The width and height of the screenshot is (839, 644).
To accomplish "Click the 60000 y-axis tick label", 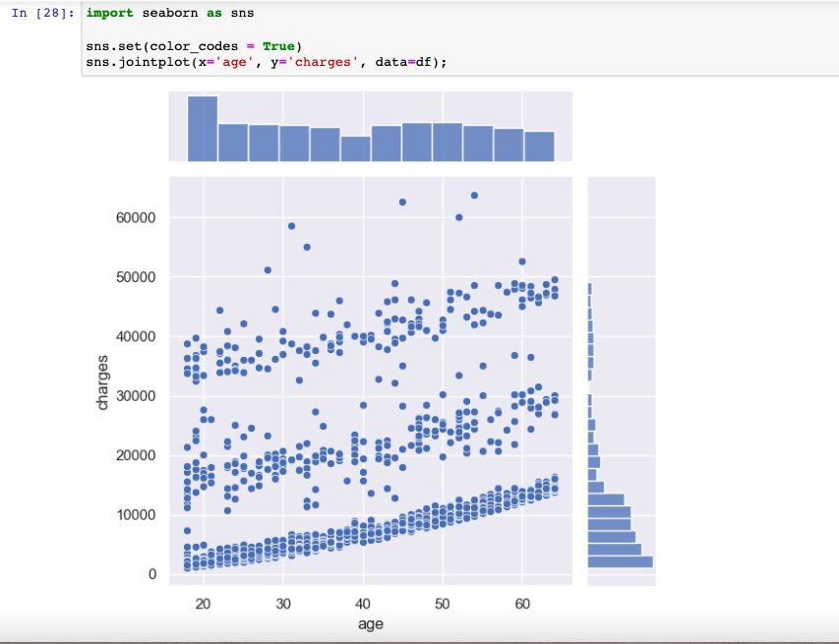I will 136,217.
